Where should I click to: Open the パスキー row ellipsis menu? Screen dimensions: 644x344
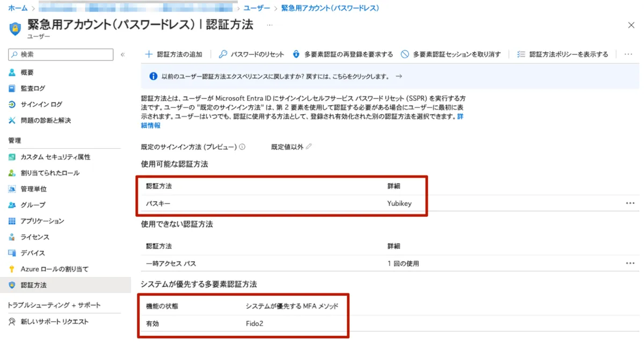pyautogui.click(x=630, y=203)
